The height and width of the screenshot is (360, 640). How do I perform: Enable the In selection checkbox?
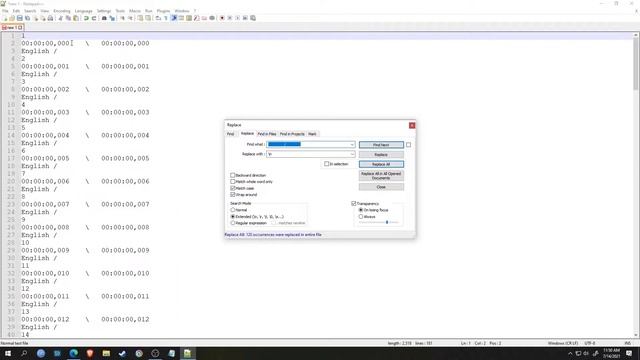coord(327,164)
